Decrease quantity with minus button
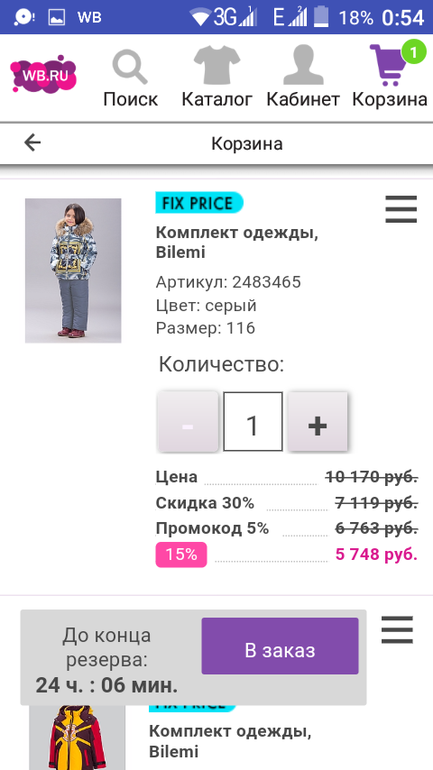 [x=188, y=421]
